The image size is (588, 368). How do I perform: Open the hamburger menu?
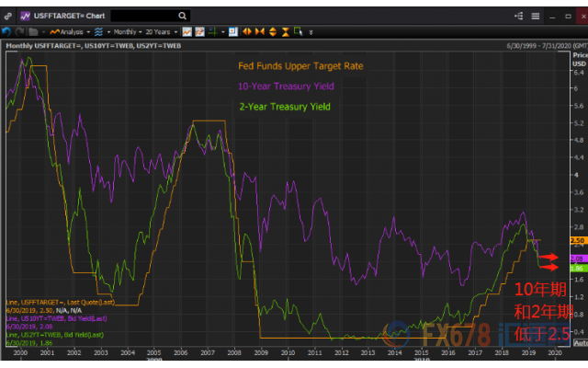tap(536, 17)
